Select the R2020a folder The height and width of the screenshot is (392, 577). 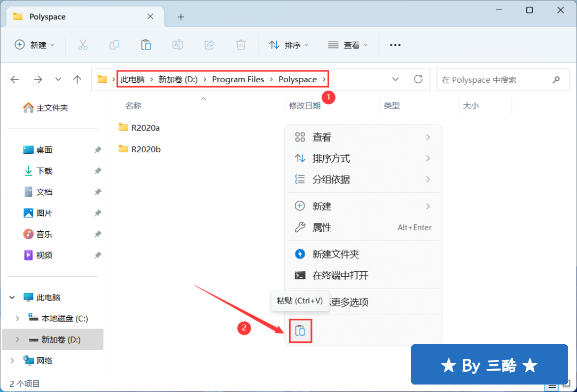139,128
